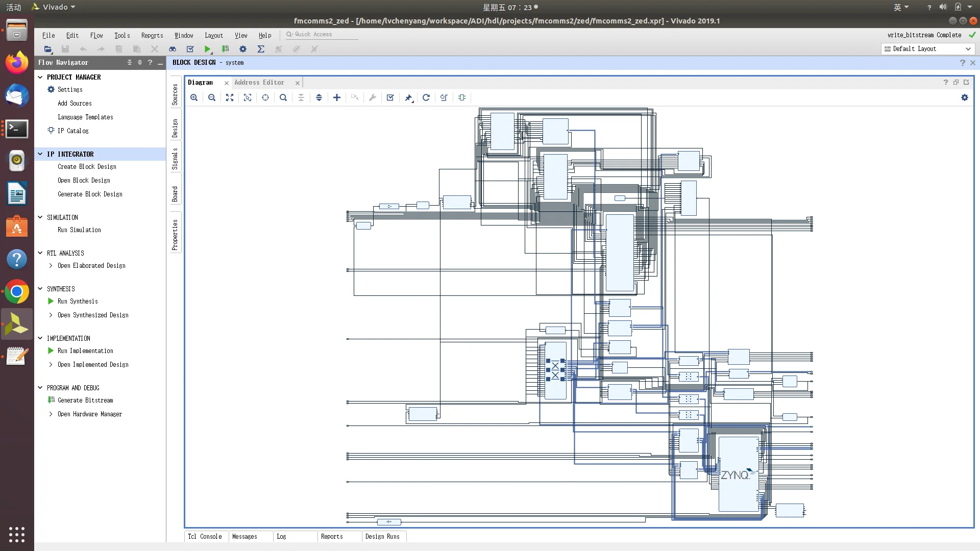This screenshot has width=980, height=551.
Task: Collapse the PROJECT MANAGER section
Action: pyautogui.click(x=40, y=77)
